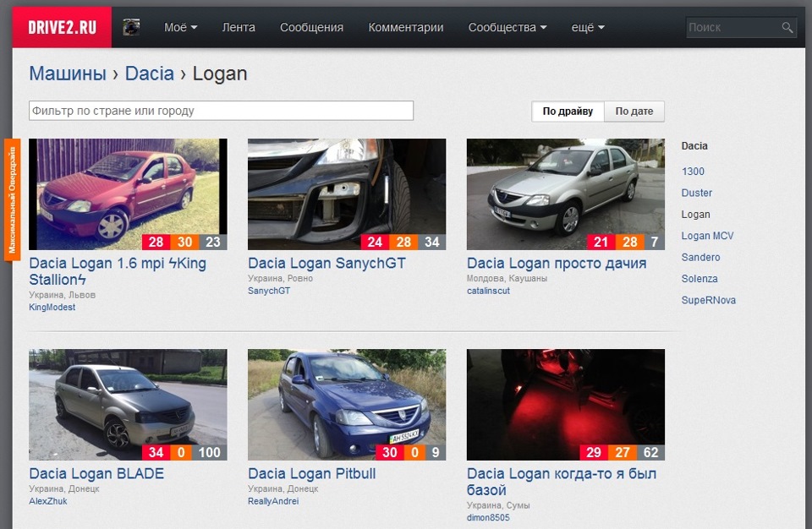This screenshot has width=812, height=529.
Task: Sort by По драйву
Action: tap(568, 112)
